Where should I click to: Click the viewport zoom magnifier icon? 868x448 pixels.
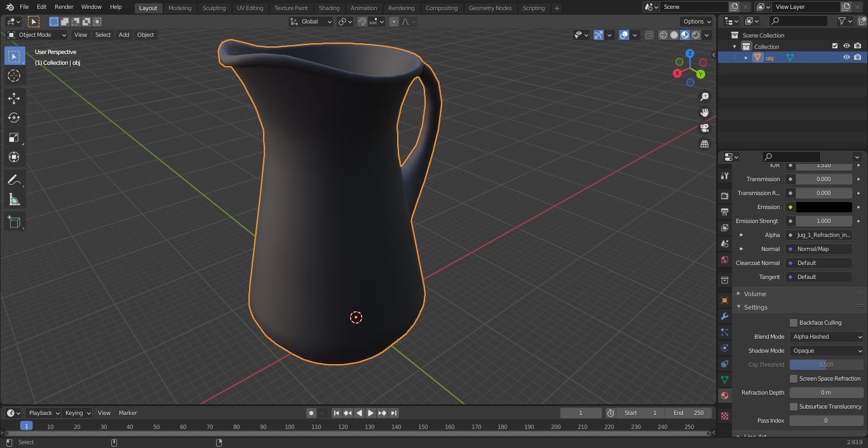[x=704, y=97]
